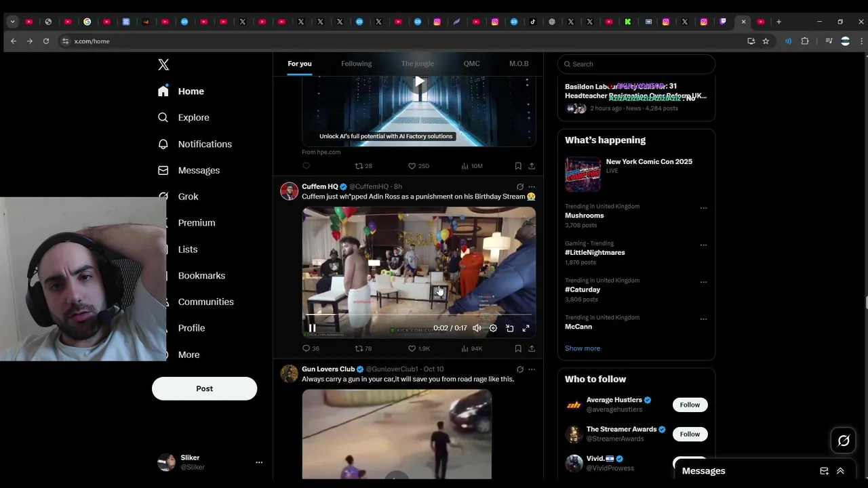Share the HPE ad post
The image size is (868, 488).
[532, 166]
